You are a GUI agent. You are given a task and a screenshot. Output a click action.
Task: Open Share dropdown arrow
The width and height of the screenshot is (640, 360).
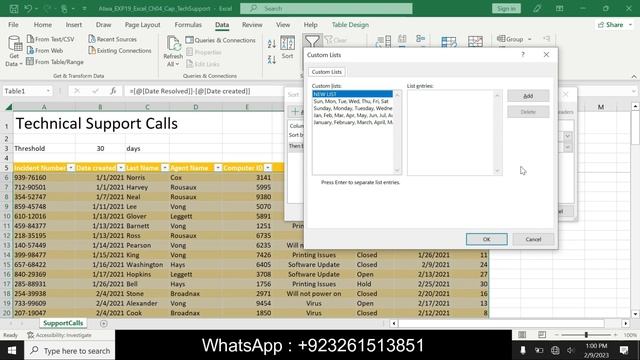(631, 25)
